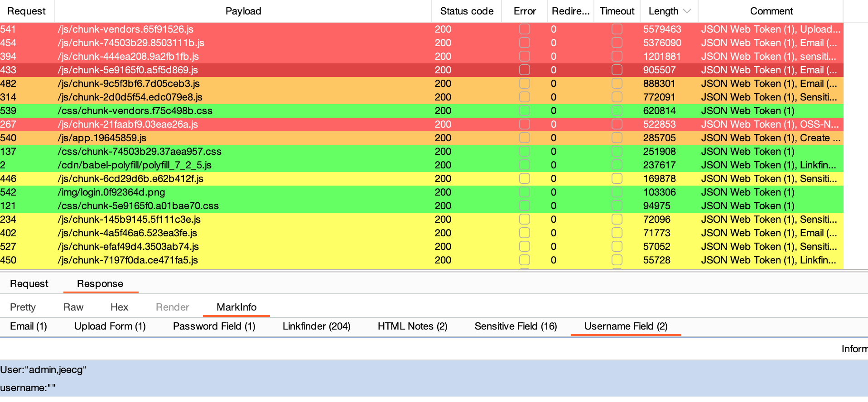
Task: Select the MarkInfo tab
Action: pos(236,307)
